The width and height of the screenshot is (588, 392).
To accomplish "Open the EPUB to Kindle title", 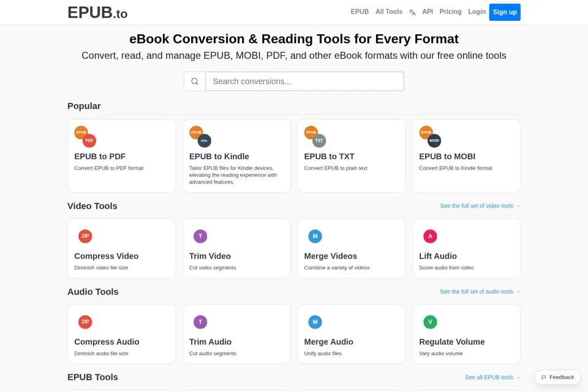I will [219, 156].
